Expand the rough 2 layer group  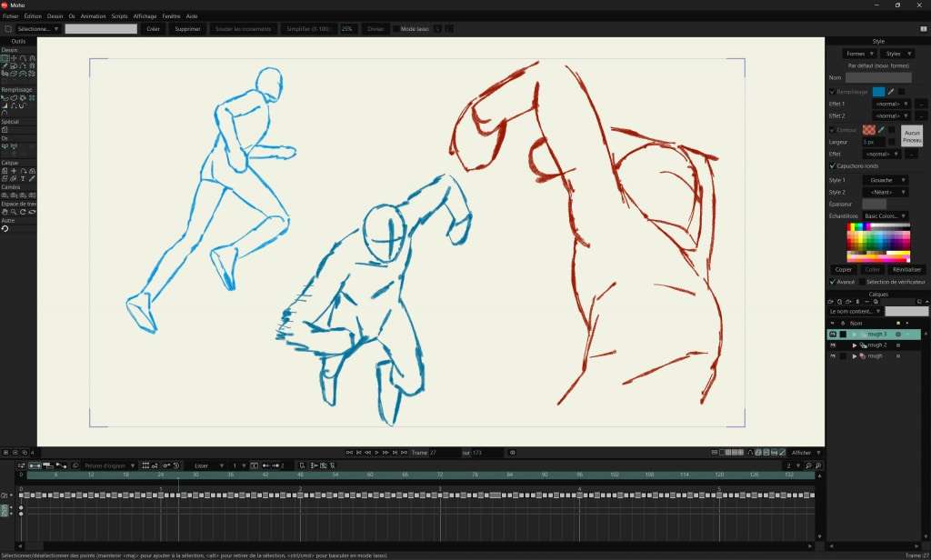click(x=854, y=345)
